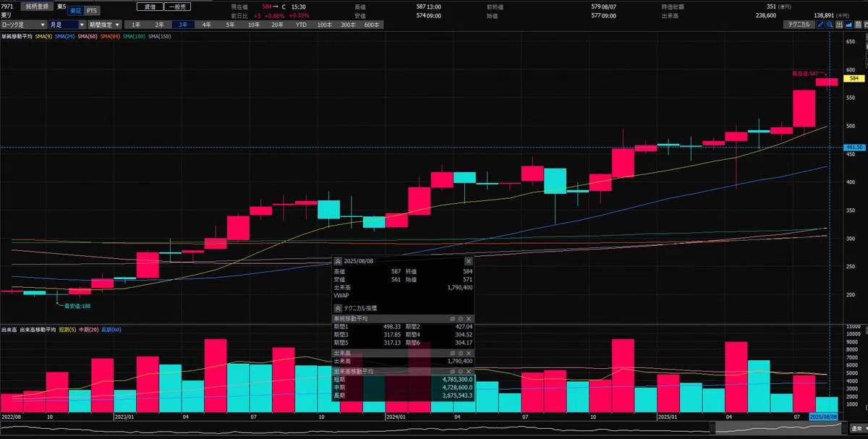
Task: Click the 一般売 button
Action: pos(176,6)
